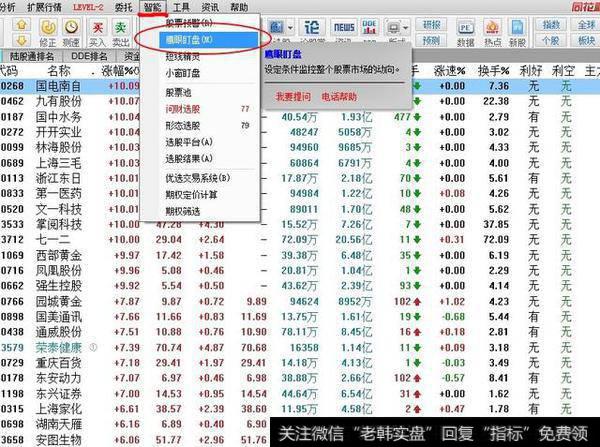Open the 热点 hot topics icon
600x447 pixels.
492,33
